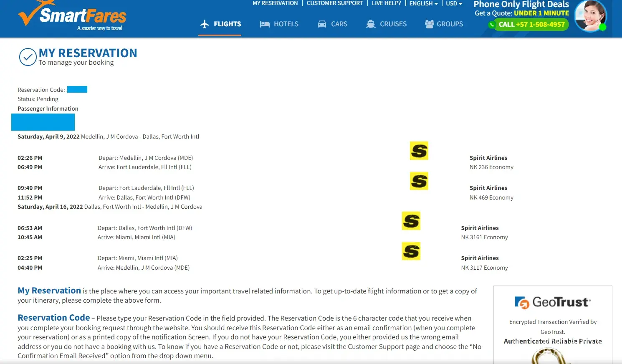Click 'Arrive: Miami, Miami Intl (MIA)' line
Image resolution: width=622 pixels, height=364 pixels.
coord(137,237)
